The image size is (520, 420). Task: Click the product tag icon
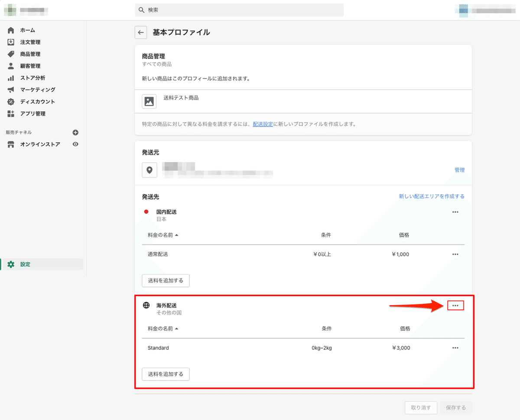11,54
